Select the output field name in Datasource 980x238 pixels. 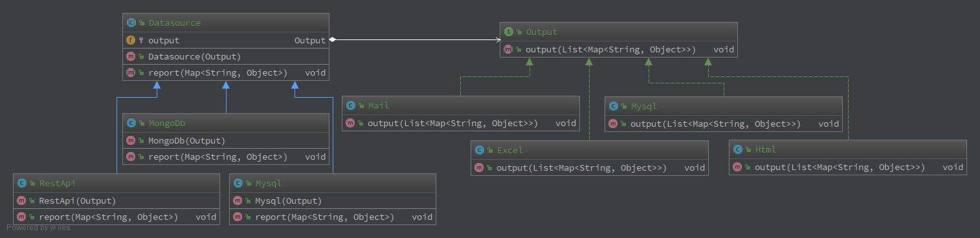coord(164,40)
